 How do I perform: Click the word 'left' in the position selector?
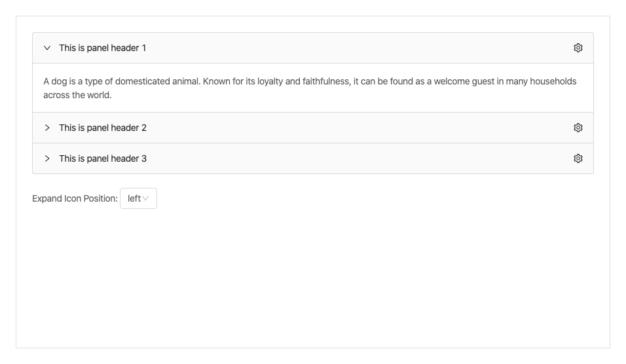coord(134,198)
